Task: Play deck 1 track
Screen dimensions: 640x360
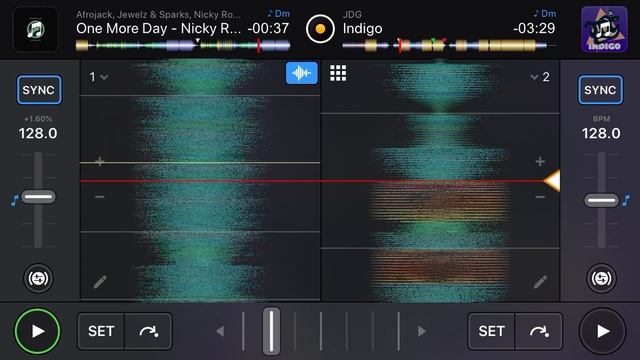Action: pyautogui.click(x=38, y=331)
